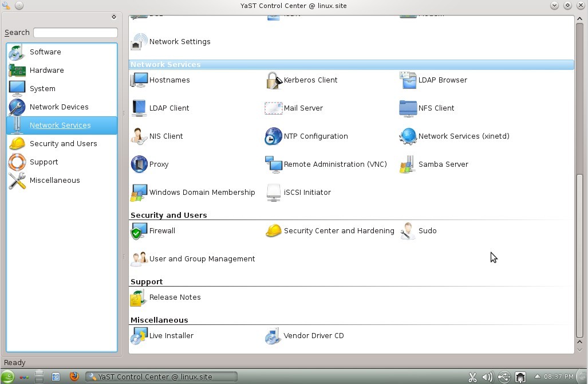Launch the iSCSI Initiator module

click(298, 193)
